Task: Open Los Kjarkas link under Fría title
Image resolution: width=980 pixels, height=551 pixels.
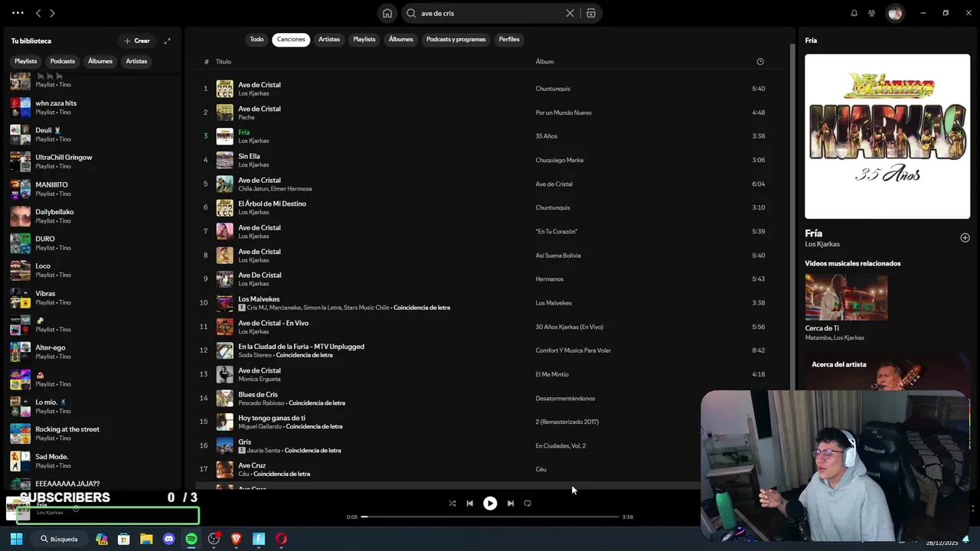Action: click(822, 244)
